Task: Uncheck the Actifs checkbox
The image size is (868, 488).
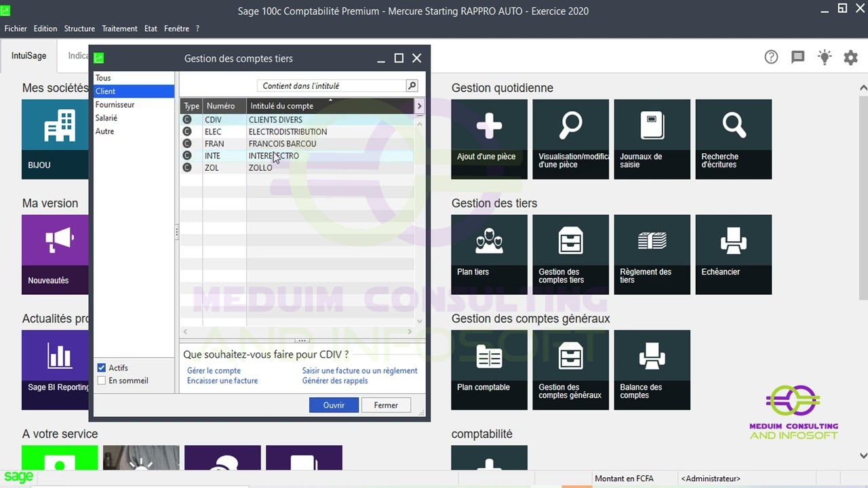Action: (x=102, y=367)
